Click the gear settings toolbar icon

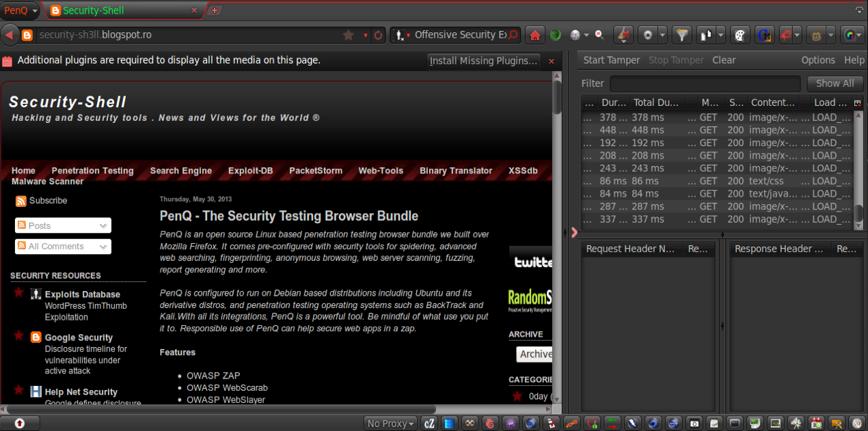[x=648, y=35]
